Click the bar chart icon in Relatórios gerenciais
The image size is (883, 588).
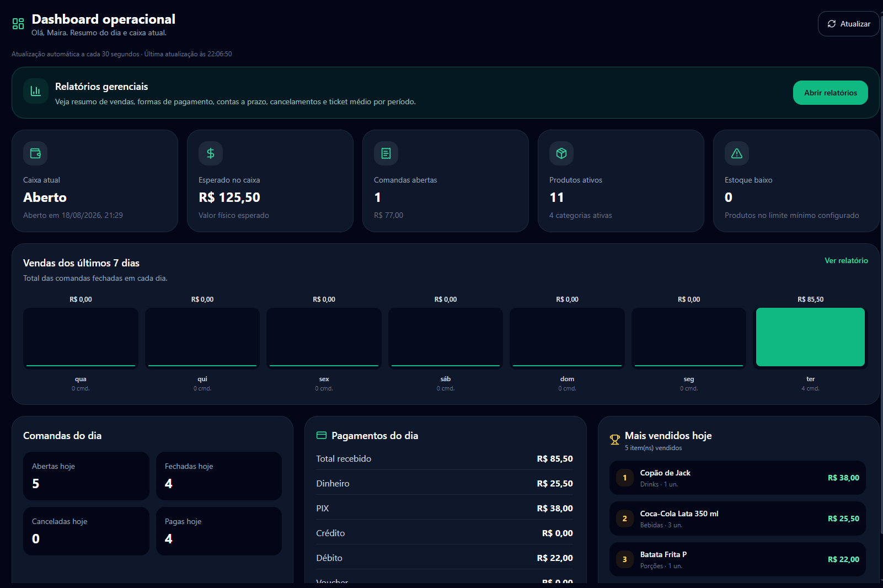coord(36,91)
